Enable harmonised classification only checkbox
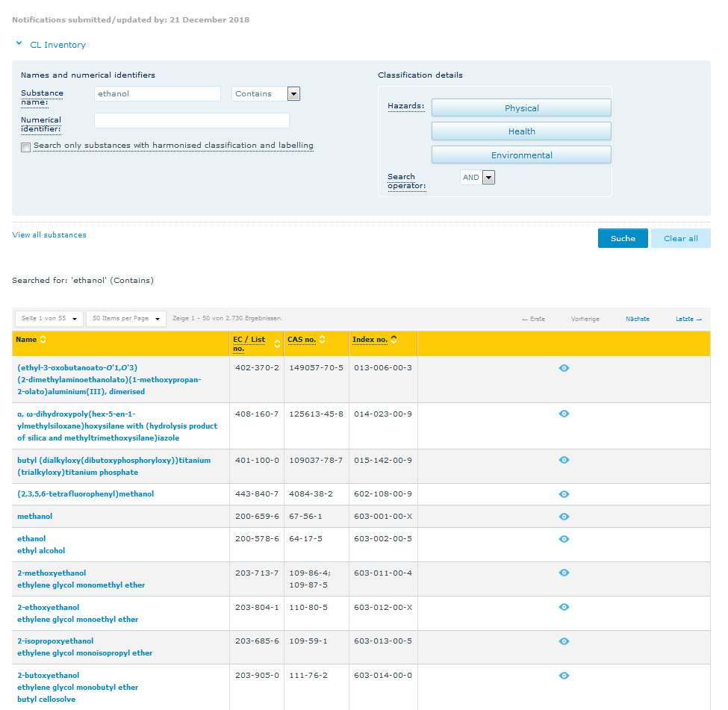Viewport: 728px width, 710px height. [x=26, y=147]
